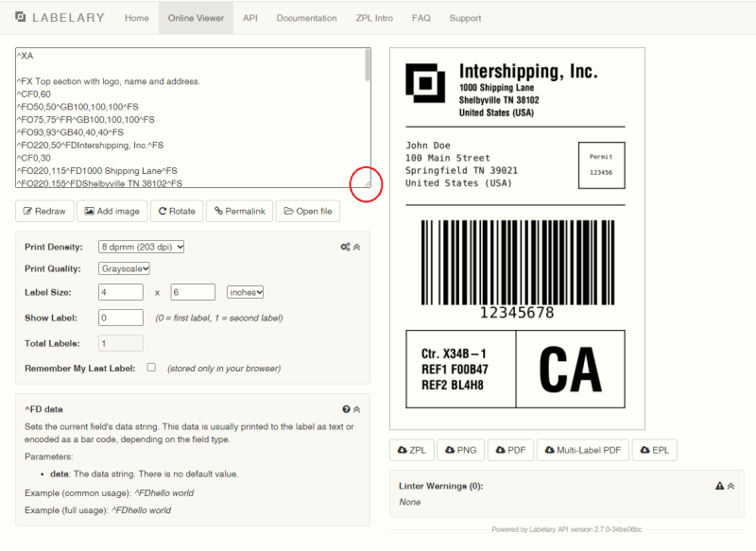Click the Show Label input field
756x551 pixels.
click(x=121, y=318)
